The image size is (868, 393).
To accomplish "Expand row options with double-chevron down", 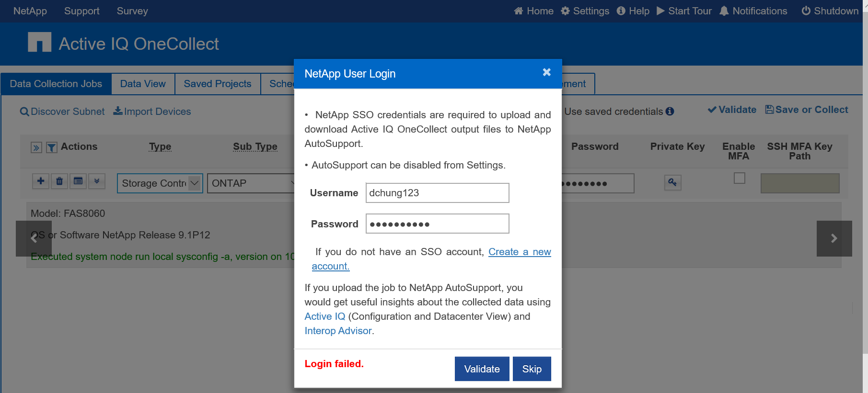I will point(97,181).
